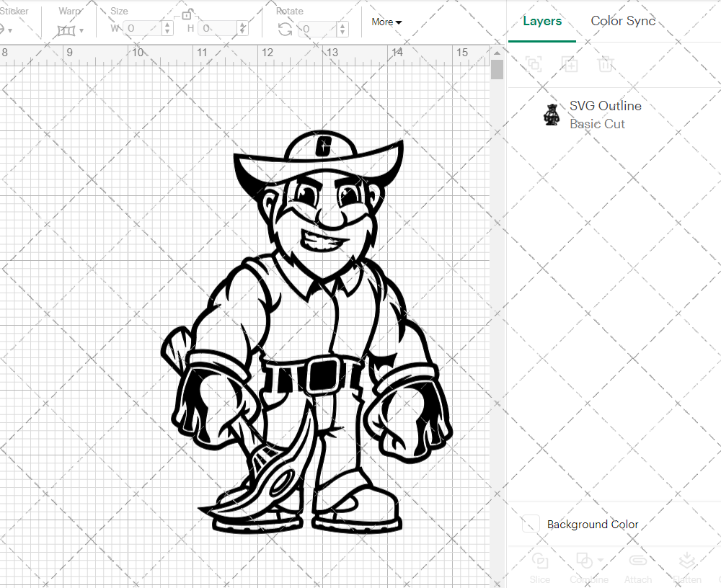Click the Rotate reset icon
This screenshot has height=588, width=721.
coord(285,28)
